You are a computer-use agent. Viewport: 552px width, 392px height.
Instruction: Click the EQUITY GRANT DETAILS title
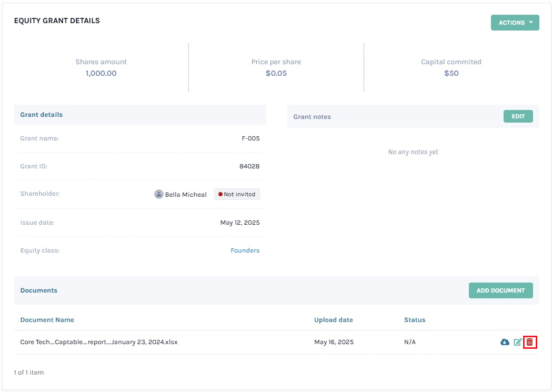(57, 21)
